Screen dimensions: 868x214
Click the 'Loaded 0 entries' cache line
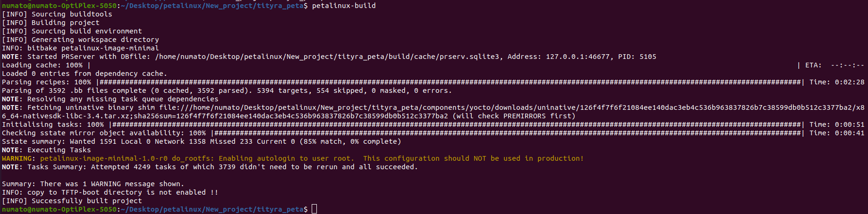(84, 74)
